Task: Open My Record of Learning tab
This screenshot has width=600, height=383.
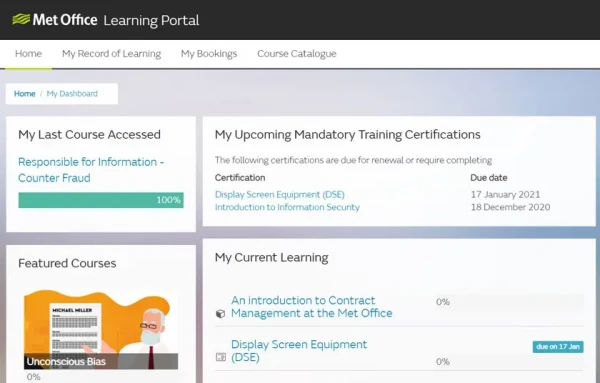Action: click(111, 54)
